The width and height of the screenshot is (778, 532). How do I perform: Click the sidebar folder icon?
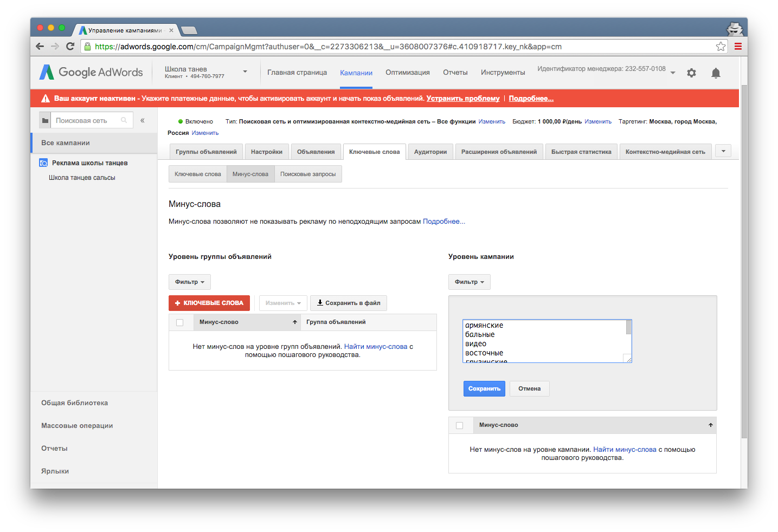click(x=46, y=120)
